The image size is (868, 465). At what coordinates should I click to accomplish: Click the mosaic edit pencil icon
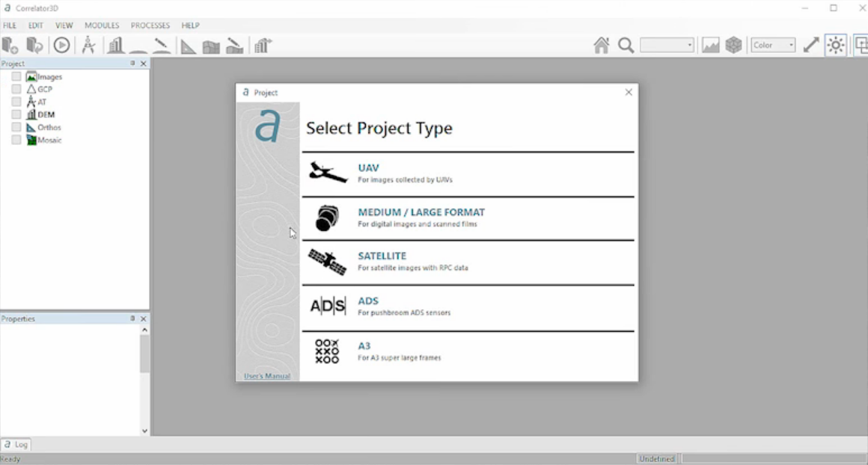[235, 46]
